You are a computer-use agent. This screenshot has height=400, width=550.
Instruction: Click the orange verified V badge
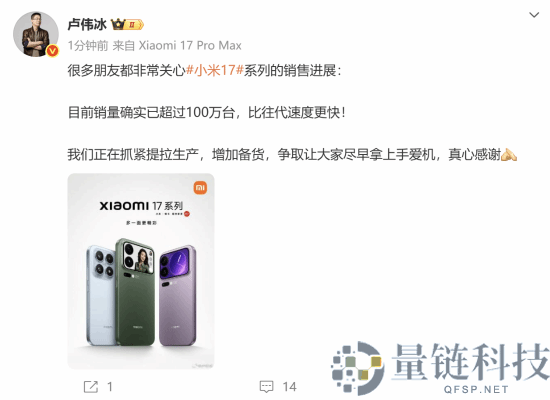53,51
